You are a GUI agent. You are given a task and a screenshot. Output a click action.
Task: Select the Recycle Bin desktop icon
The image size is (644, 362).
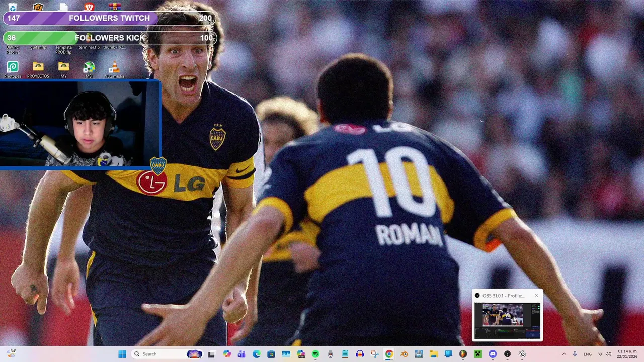pos(13,7)
